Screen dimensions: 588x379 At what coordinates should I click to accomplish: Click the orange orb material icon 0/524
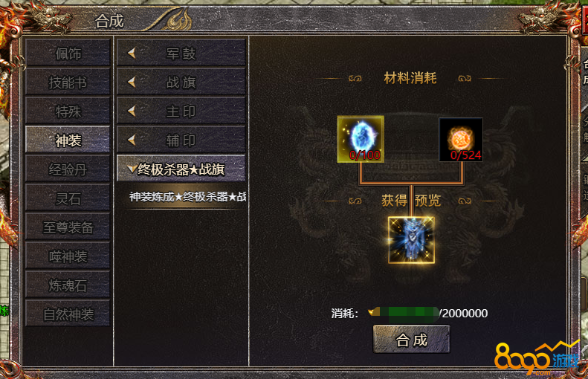pyautogui.click(x=461, y=140)
